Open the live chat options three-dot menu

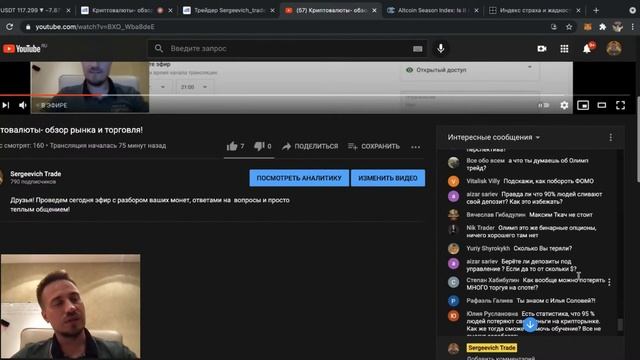[611, 138]
